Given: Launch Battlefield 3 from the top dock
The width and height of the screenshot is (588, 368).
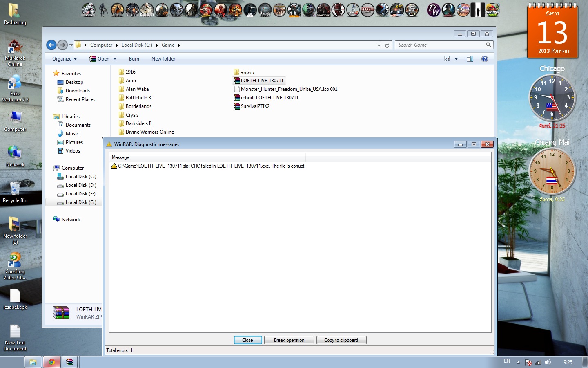Looking at the screenshot, I should coord(132,10).
